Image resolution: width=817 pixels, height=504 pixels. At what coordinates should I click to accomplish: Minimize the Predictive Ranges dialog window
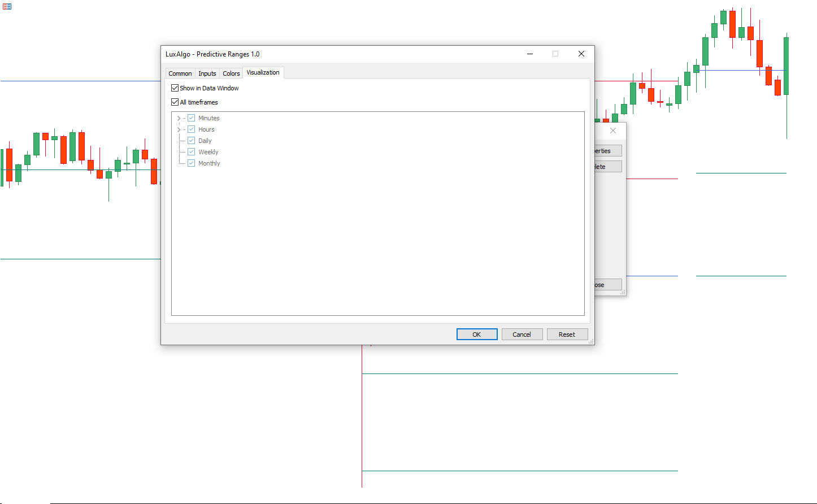[530, 54]
